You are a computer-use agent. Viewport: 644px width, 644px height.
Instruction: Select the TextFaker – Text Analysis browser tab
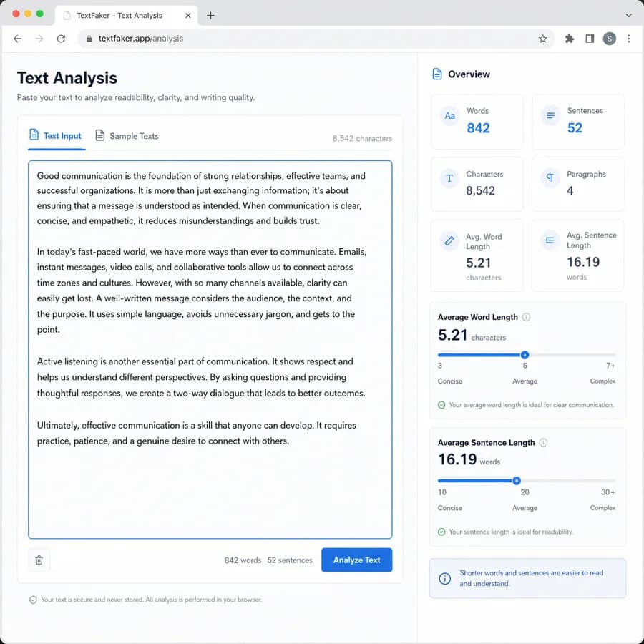point(126,16)
